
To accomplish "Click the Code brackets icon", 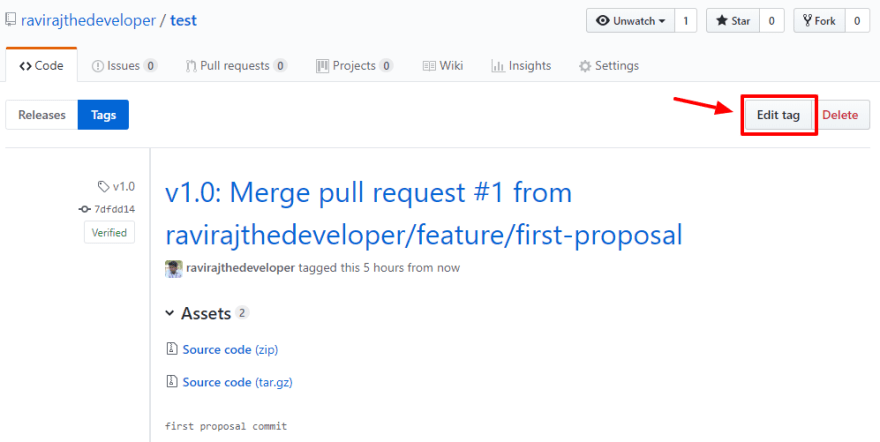I will pos(25,66).
